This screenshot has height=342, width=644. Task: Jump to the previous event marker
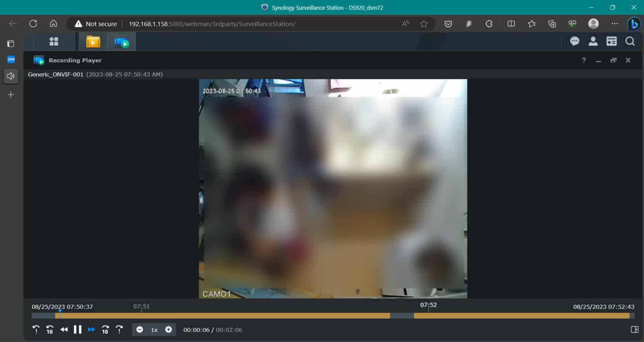pos(36,330)
